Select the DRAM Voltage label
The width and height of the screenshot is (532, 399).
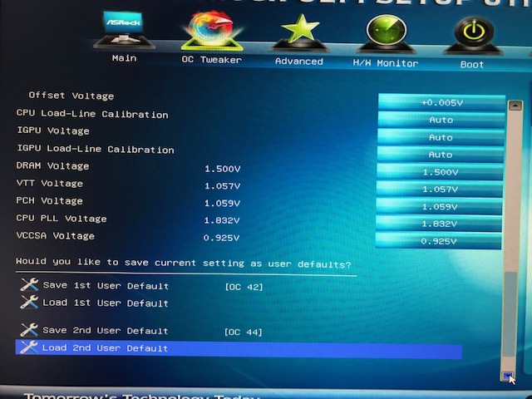tap(52, 166)
